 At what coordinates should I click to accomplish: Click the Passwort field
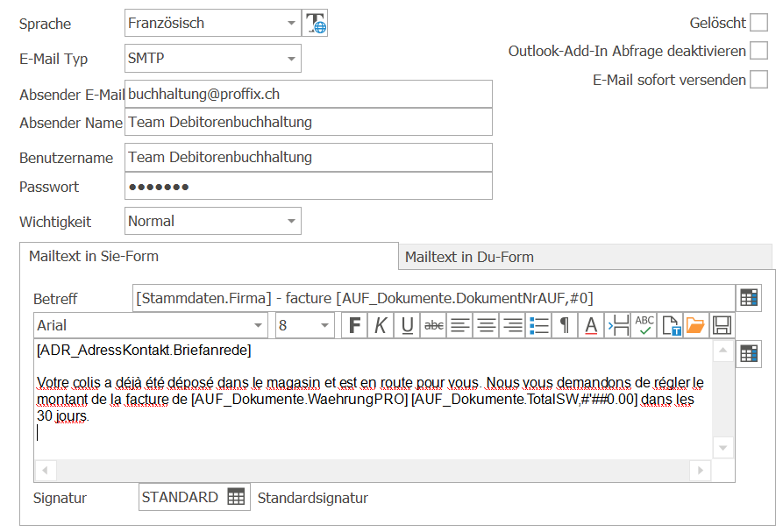tap(308, 186)
